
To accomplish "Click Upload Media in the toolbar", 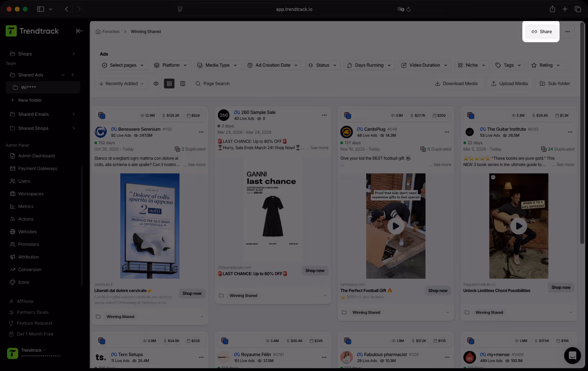I will (509, 83).
